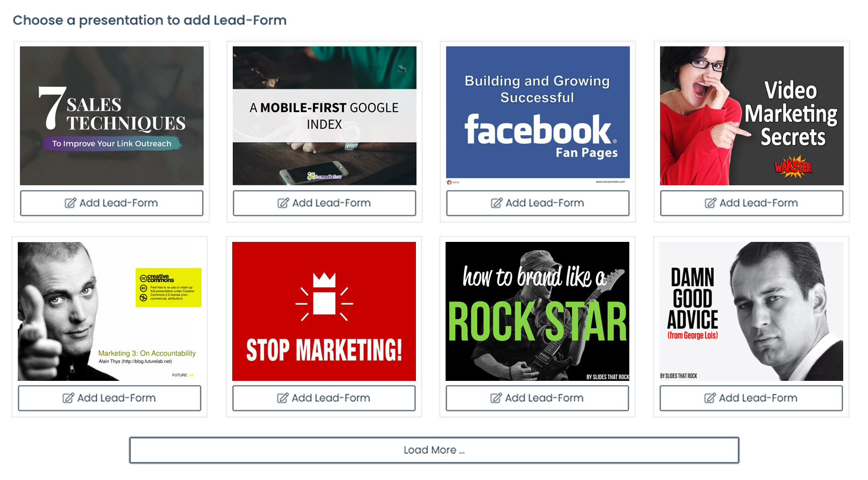Open the Brand Like a Rock Star thumbnail

(537, 311)
